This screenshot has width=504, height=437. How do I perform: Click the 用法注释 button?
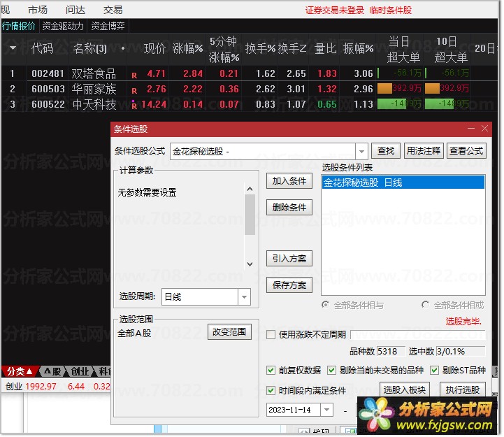click(424, 151)
